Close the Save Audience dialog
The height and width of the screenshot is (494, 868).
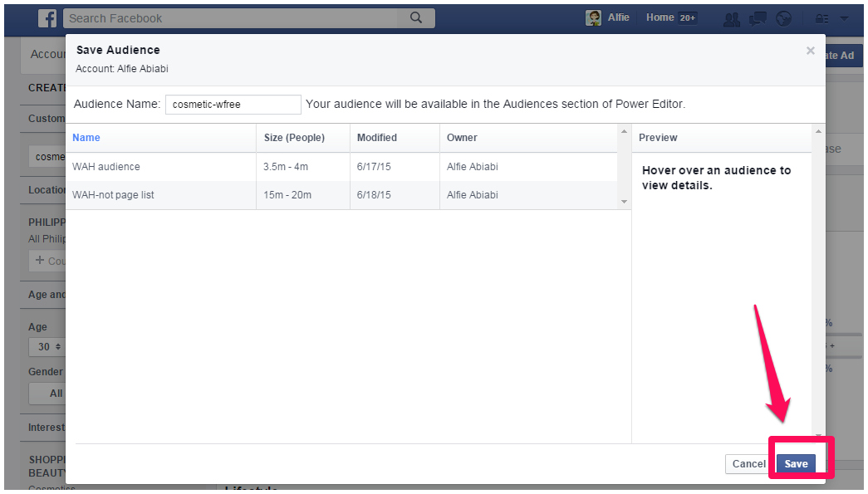810,51
